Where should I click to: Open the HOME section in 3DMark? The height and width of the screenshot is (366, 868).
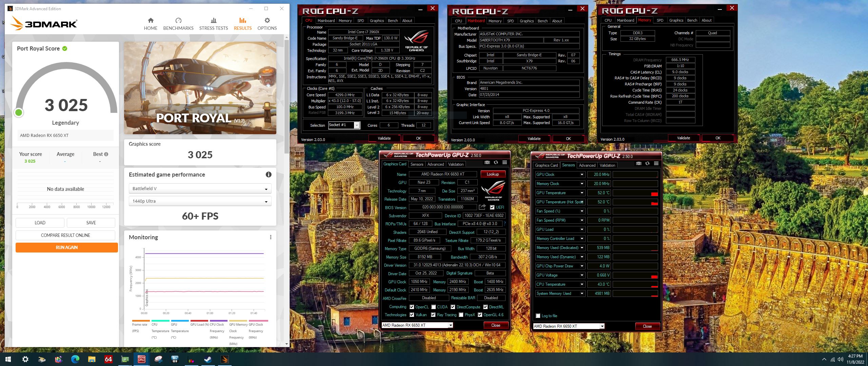click(151, 24)
